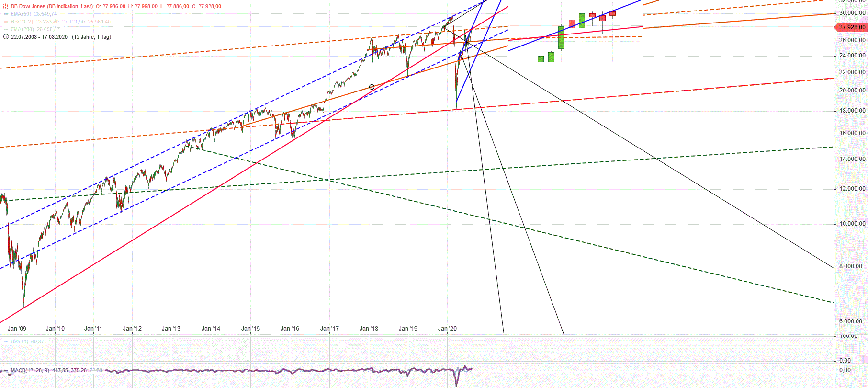The height and width of the screenshot is (388, 868).
Task: Click the 10.000,00 price axis label
Action: click(x=852, y=224)
